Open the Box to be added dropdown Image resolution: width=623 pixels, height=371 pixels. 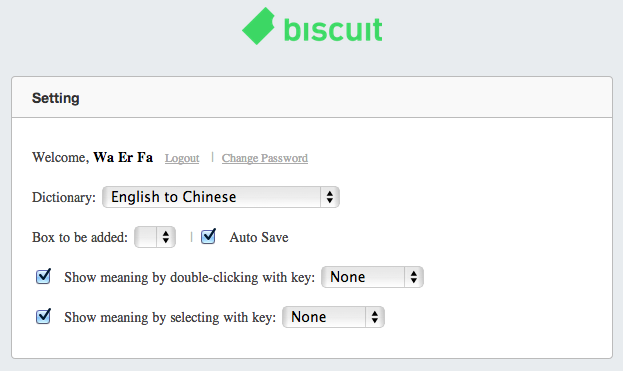155,237
